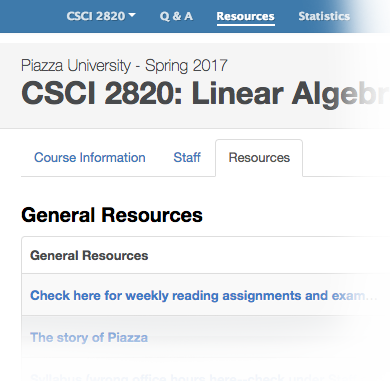390x381 pixels.
Task: Click the truncated exam... text of reading link
Action: coord(354,296)
